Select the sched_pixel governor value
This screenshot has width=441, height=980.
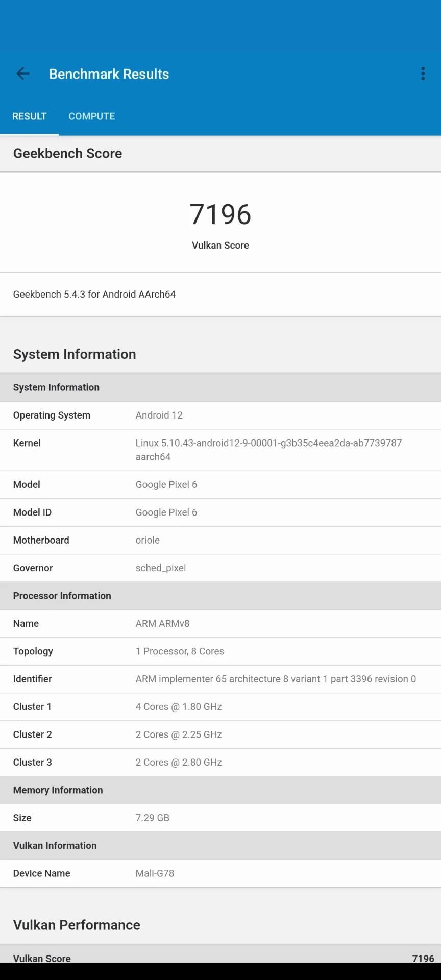[161, 568]
